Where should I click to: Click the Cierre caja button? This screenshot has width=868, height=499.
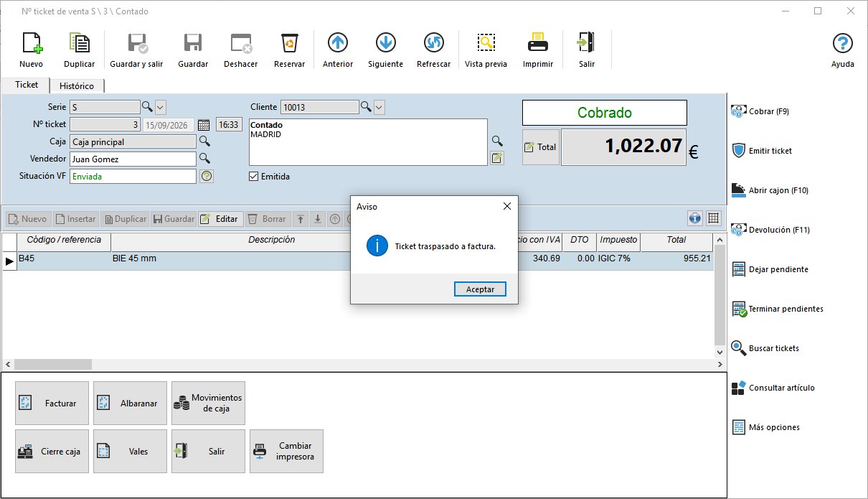click(52, 452)
